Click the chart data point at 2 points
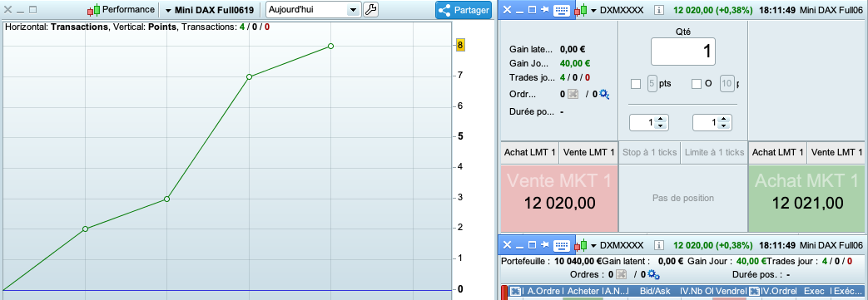Image resolution: width=868 pixels, height=300 pixels. pyautogui.click(x=85, y=229)
